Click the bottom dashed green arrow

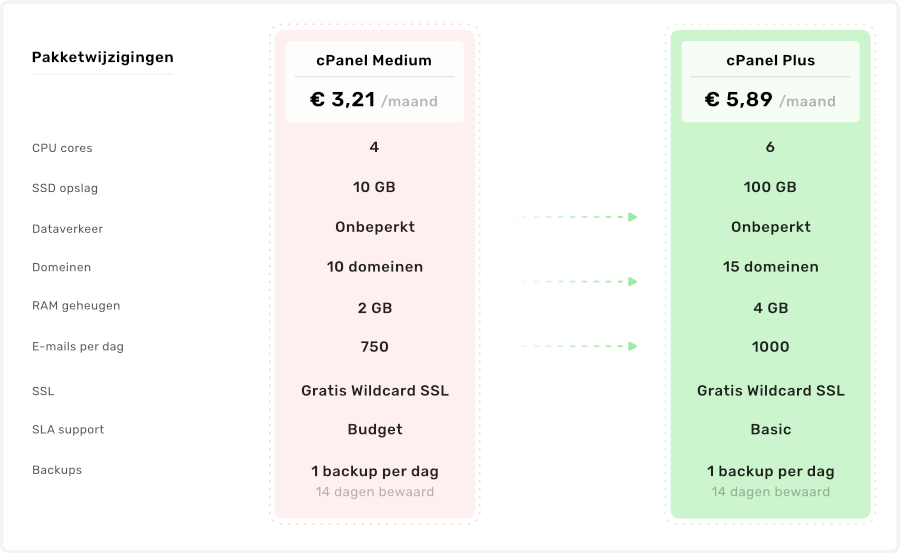(x=574, y=347)
